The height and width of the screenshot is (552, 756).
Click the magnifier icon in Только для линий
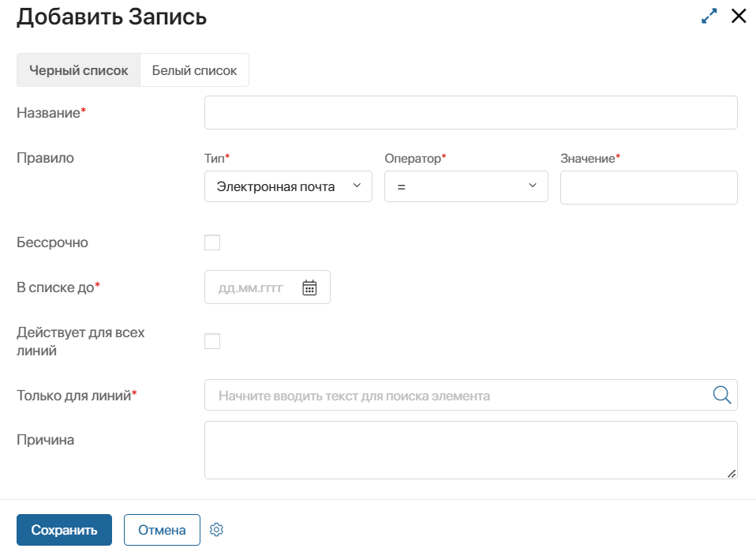pyautogui.click(x=721, y=395)
